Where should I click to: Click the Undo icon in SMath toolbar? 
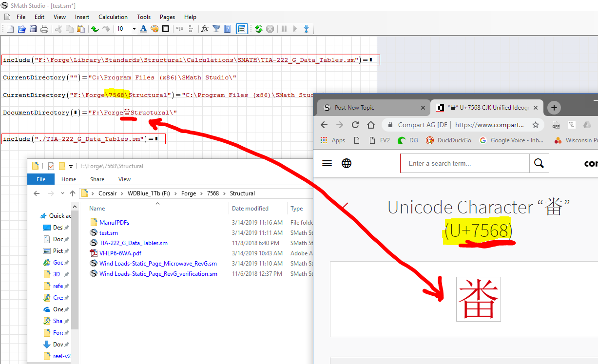click(x=96, y=28)
